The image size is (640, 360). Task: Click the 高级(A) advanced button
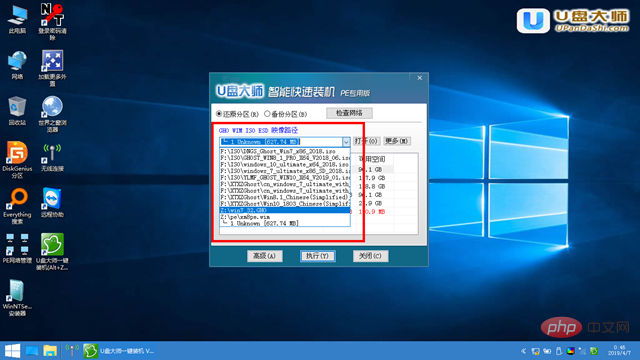coord(265,256)
